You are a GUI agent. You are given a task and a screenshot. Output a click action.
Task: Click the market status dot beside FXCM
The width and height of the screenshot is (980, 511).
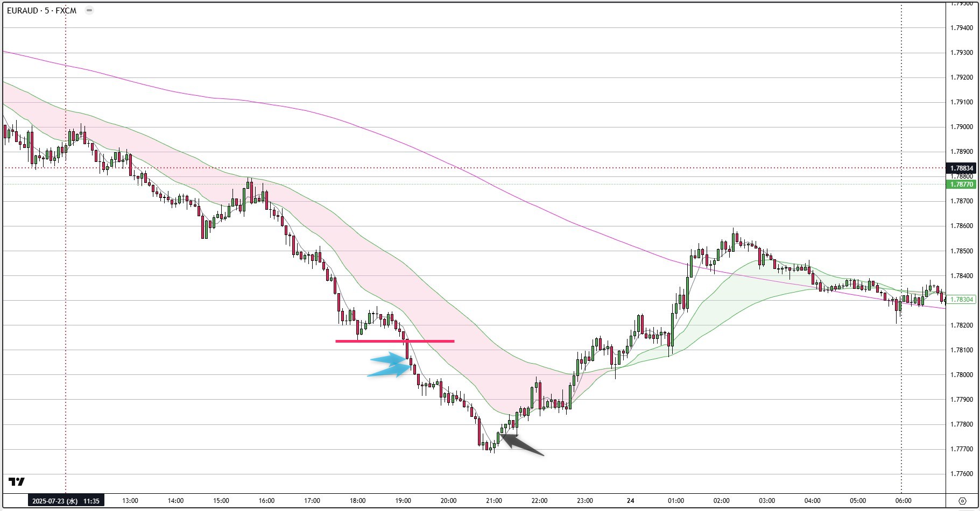(89, 10)
